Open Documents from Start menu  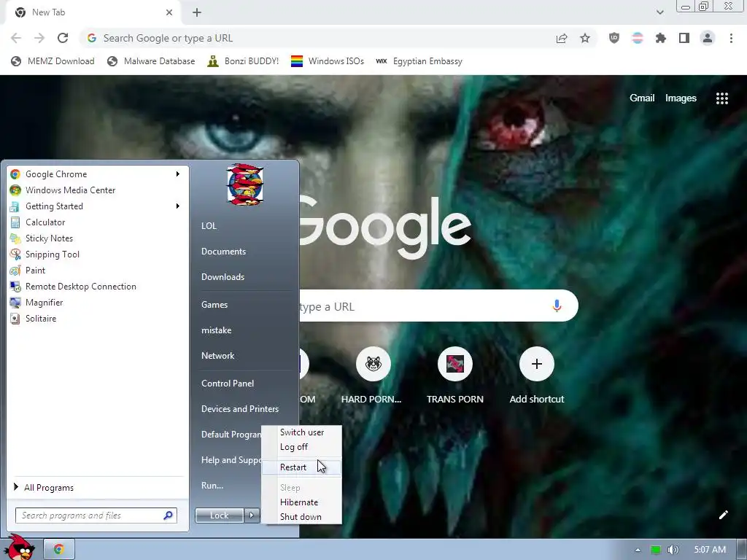[223, 252]
